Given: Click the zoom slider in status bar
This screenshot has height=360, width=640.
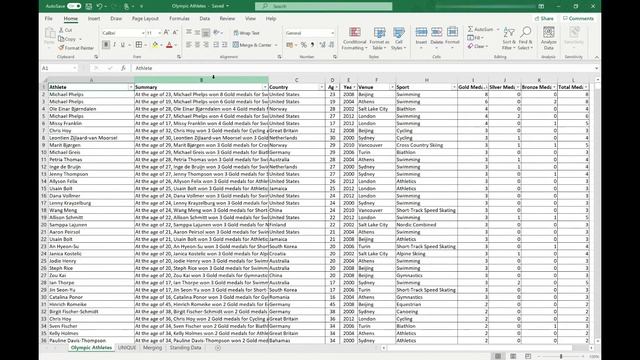Looking at the screenshot, I should point(561,356).
